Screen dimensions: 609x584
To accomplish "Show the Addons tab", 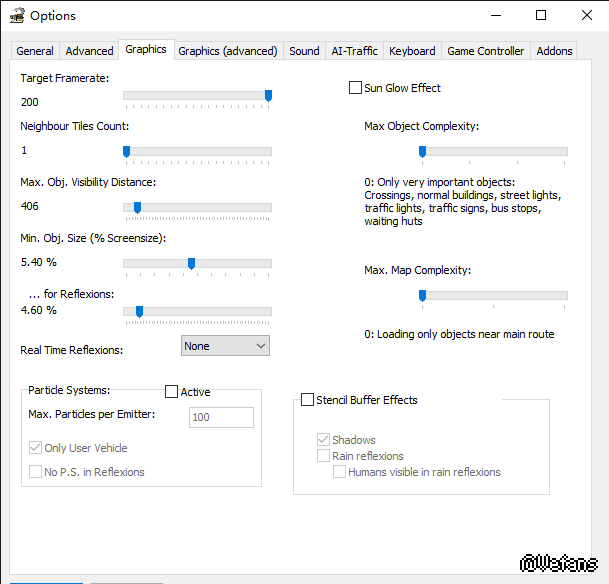I will tap(554, 51).
